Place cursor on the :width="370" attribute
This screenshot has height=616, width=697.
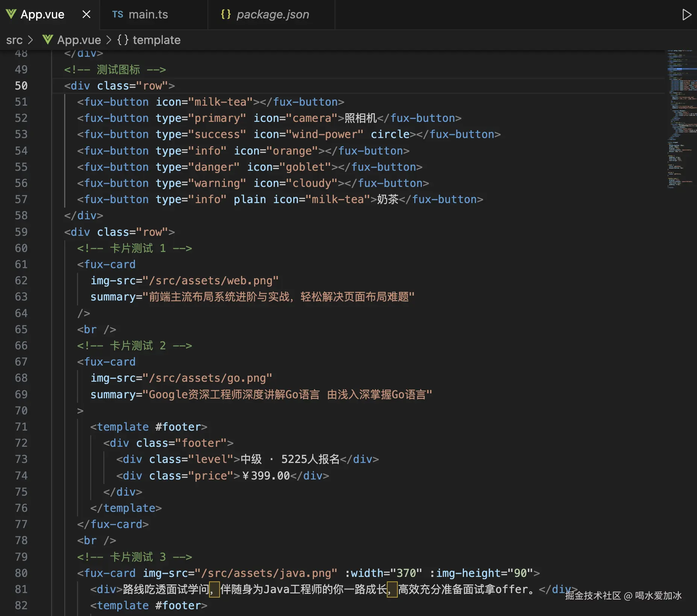(383, 573)
